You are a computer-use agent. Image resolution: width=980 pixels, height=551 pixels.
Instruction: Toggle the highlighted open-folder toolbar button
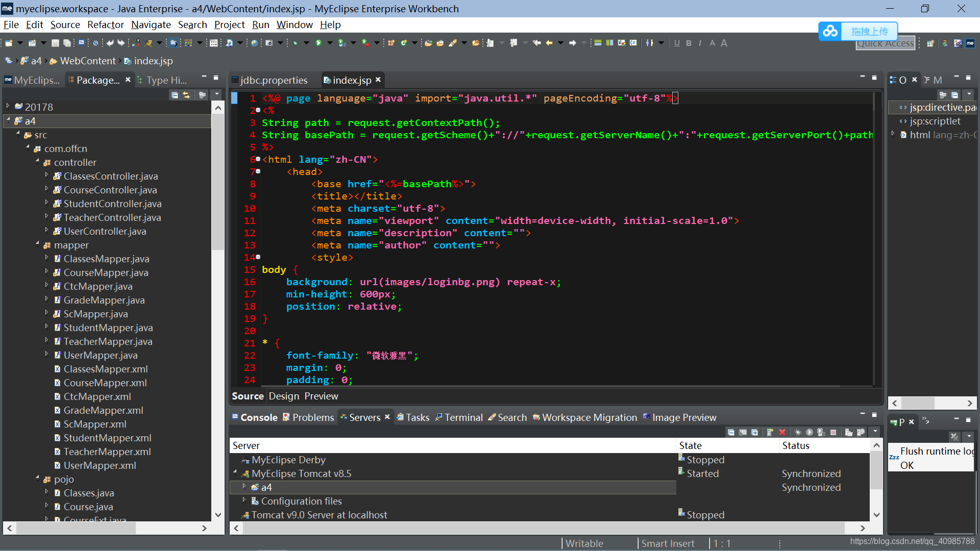tap(174, 43)
